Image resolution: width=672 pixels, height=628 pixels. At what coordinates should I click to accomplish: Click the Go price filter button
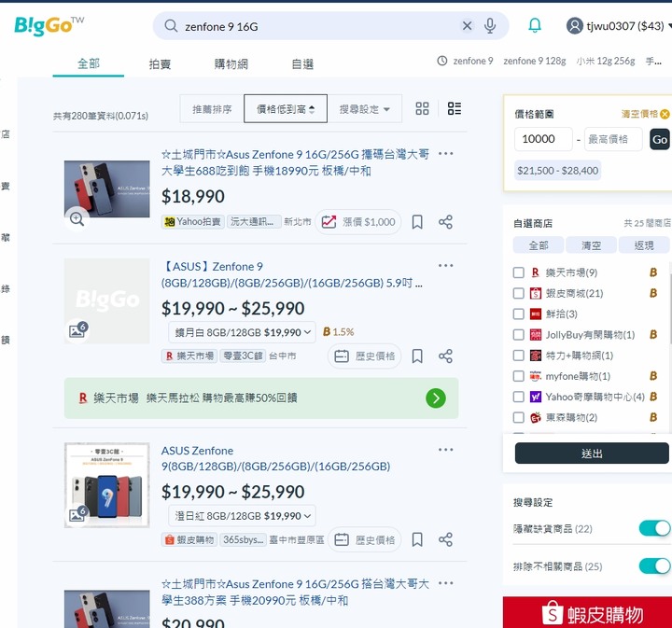click(660, 139)
